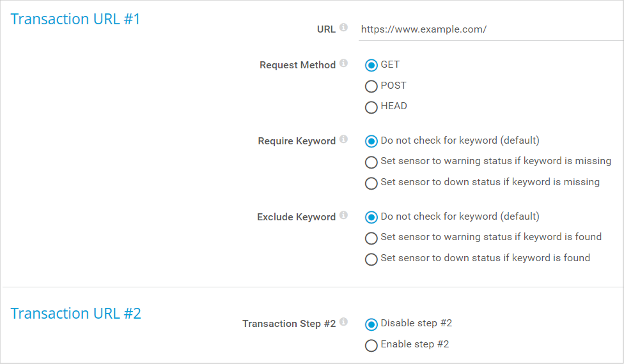Choose Disable step #2 option
Viewport: 624px width, 364px height.
coord(371,324)
